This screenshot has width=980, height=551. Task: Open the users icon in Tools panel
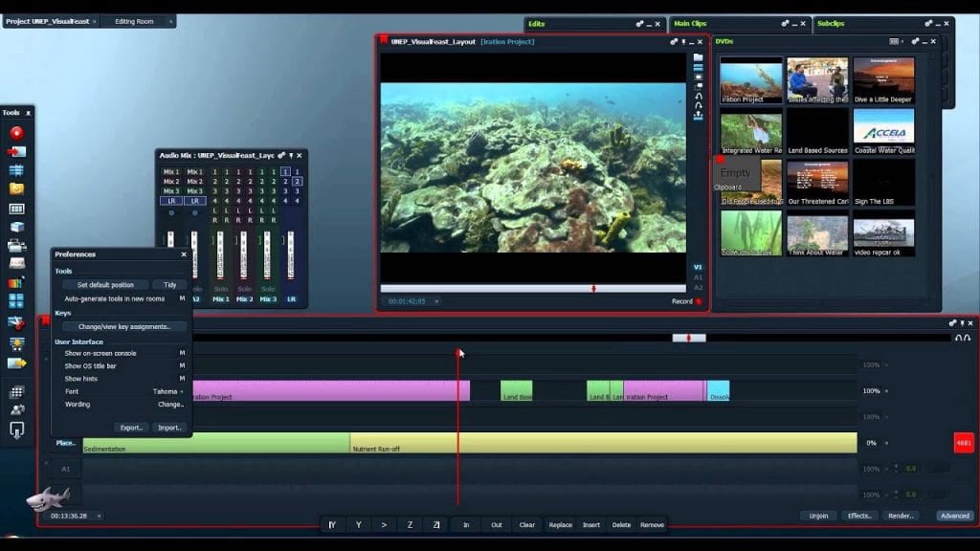coord(17,409)
